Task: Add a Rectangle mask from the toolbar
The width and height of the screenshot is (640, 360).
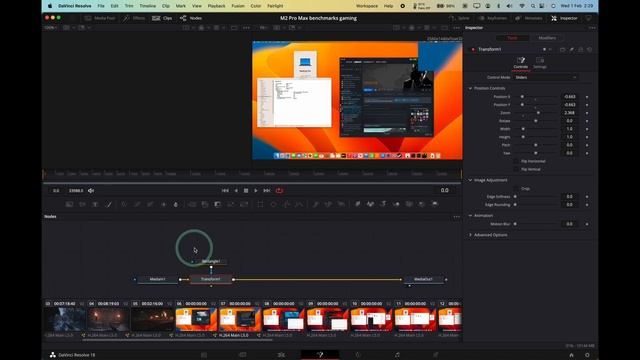Action: (x=260, y=204)
